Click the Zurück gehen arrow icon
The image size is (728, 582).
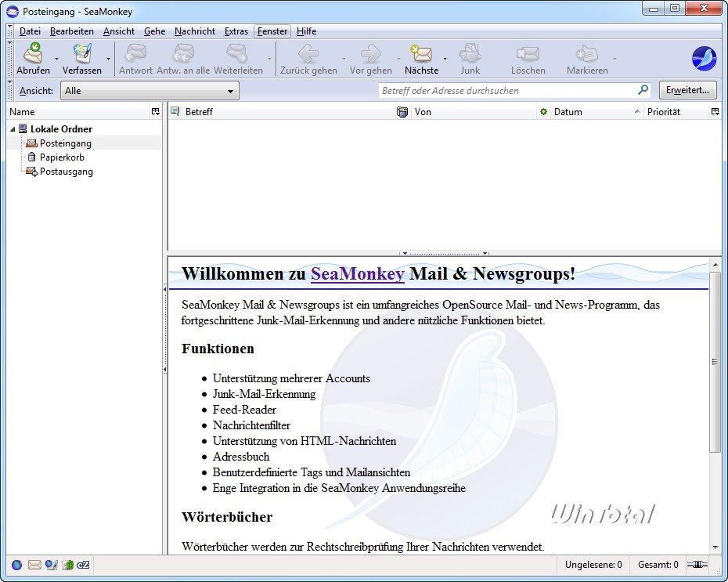coord(308,53)
